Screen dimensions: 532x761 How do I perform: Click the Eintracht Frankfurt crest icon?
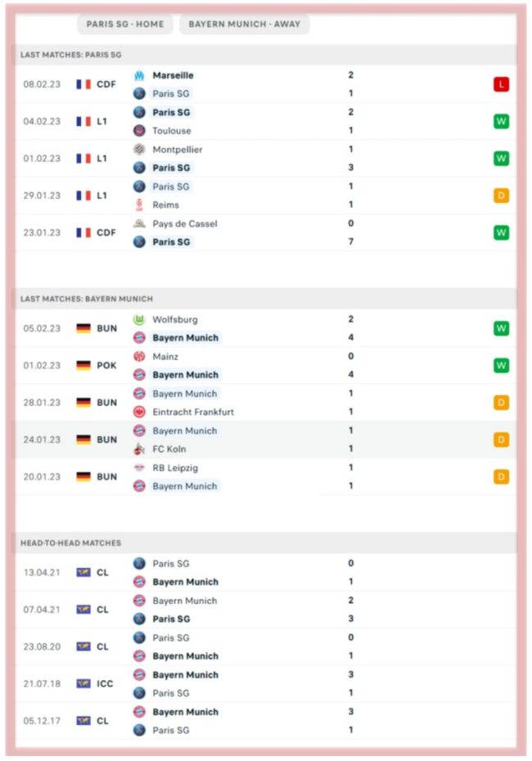pyautogui.click(x=139, y=412)
